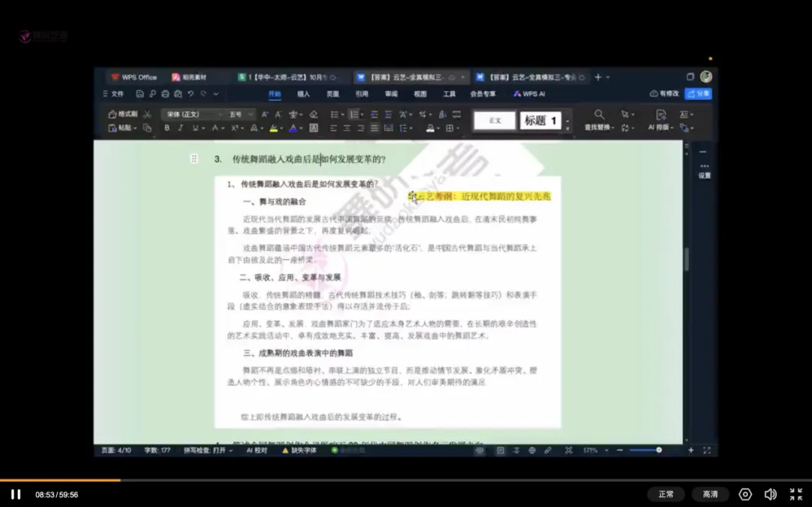
Task: Open Print Preview from the quick access bar
Action: (178, 94)
